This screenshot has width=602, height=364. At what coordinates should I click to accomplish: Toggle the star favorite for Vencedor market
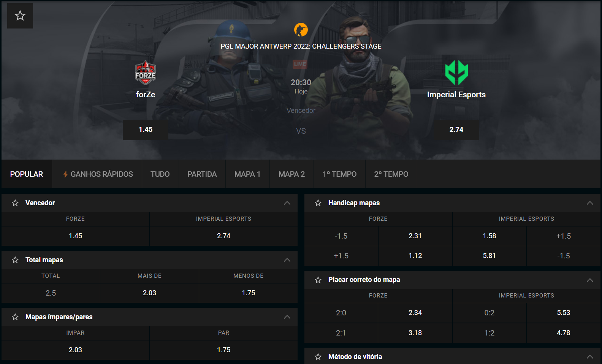click(x=15, y=203)
